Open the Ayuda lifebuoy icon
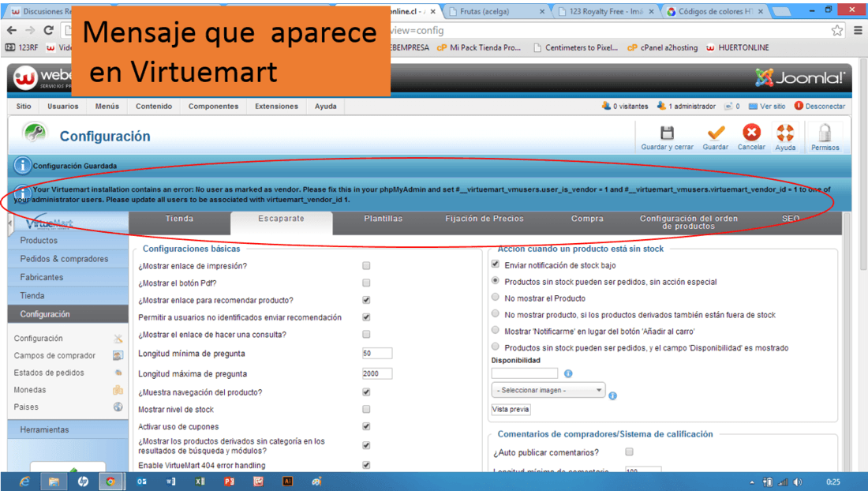Image resolution: width=868 pixels, height=491 pixels. [x=785, y=133]
